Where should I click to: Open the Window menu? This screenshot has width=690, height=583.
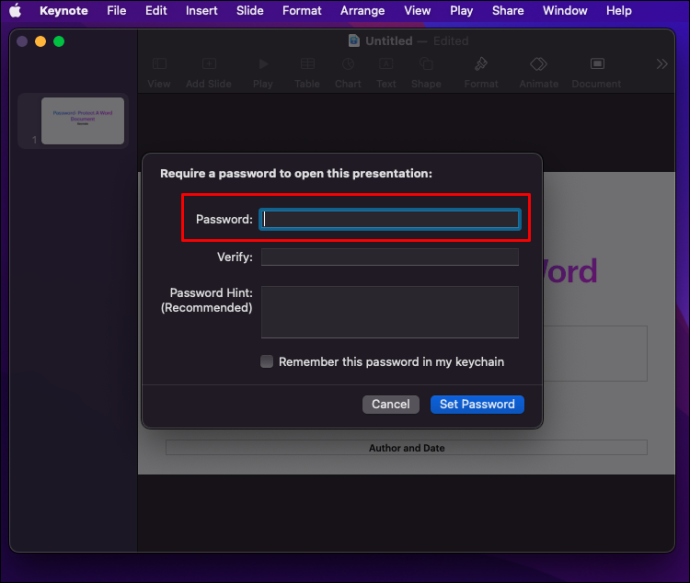(565, 11)
